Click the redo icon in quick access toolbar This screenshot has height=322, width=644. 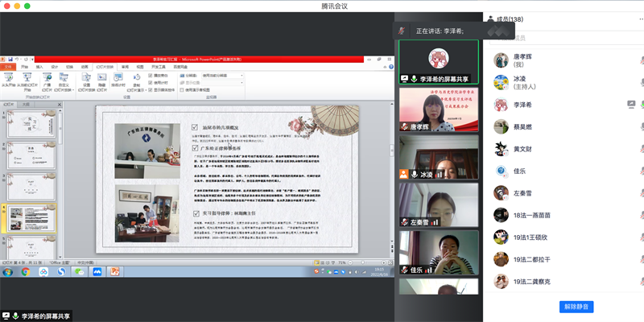[x=26, y=60]
